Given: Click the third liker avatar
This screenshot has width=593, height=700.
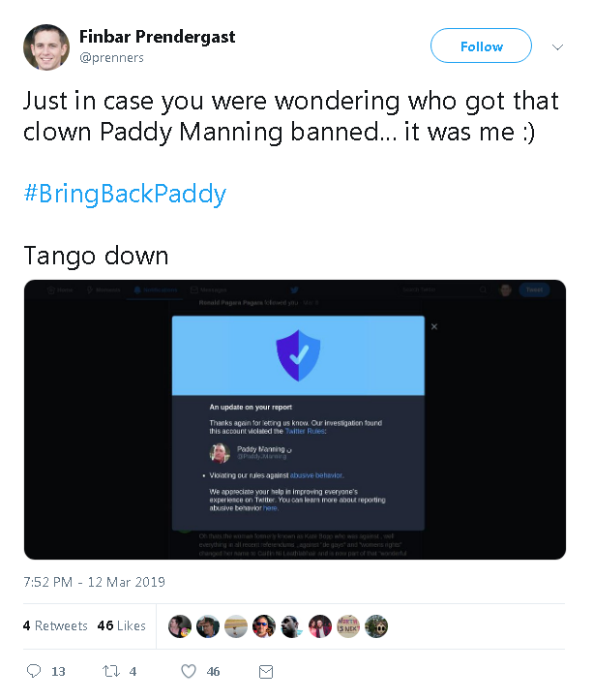Looking at the screenshot, I should click(236, 626).
